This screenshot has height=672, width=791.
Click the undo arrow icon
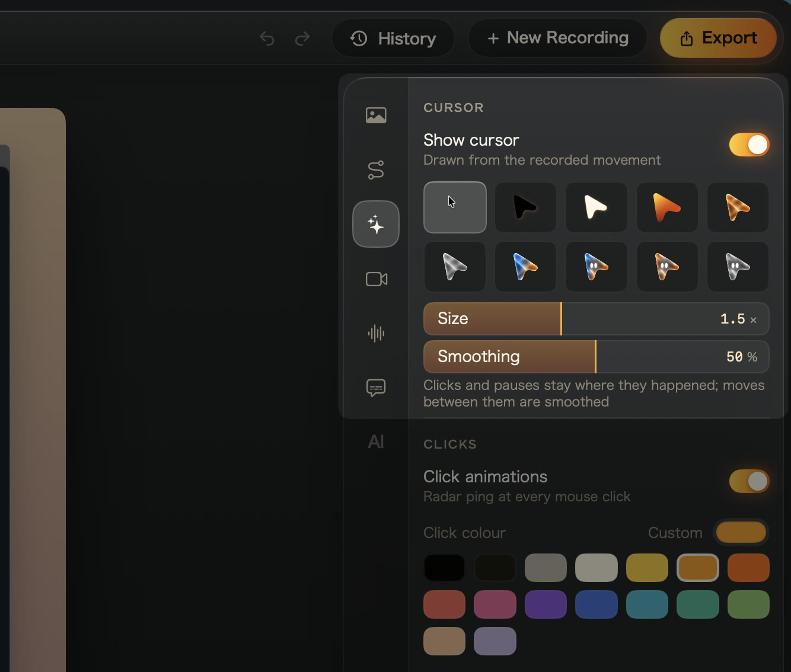click(x=267, y=39)
